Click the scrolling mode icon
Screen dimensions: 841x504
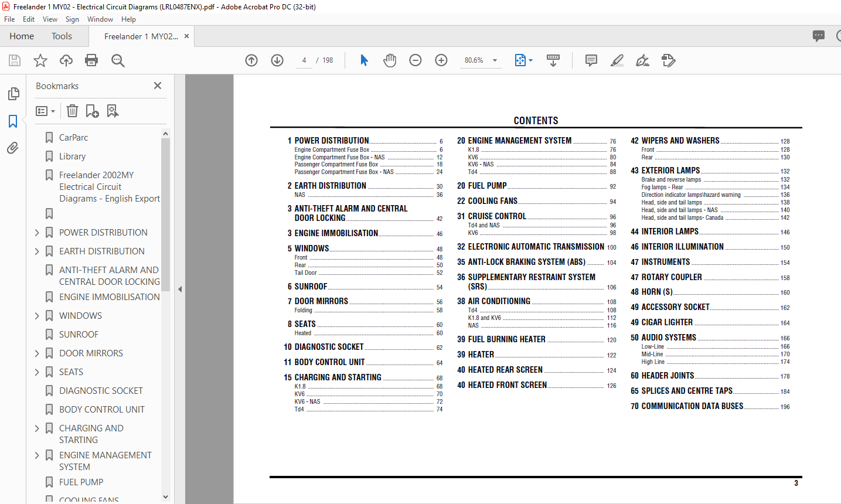pos(553,60)
